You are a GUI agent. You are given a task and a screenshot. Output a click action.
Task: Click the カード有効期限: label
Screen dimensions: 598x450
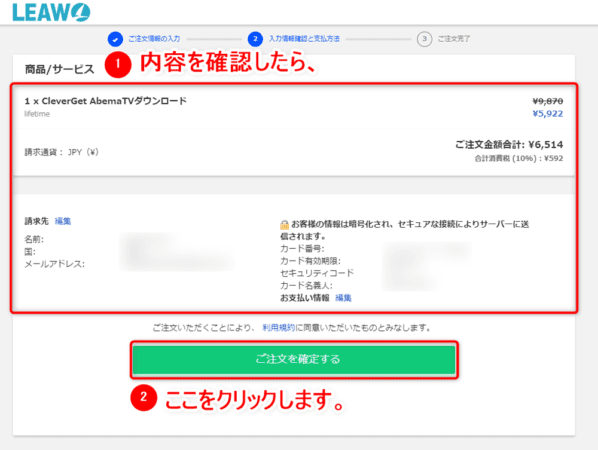pos(310,261)
